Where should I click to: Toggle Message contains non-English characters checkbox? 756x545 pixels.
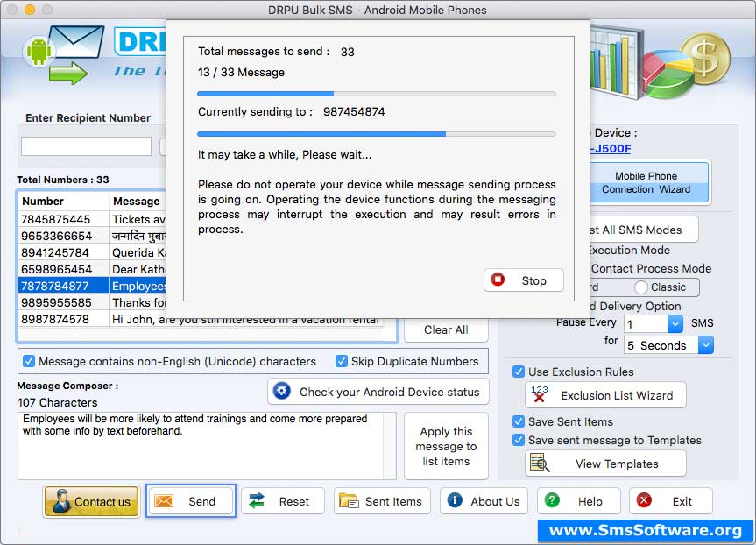(x=29, y=361)
